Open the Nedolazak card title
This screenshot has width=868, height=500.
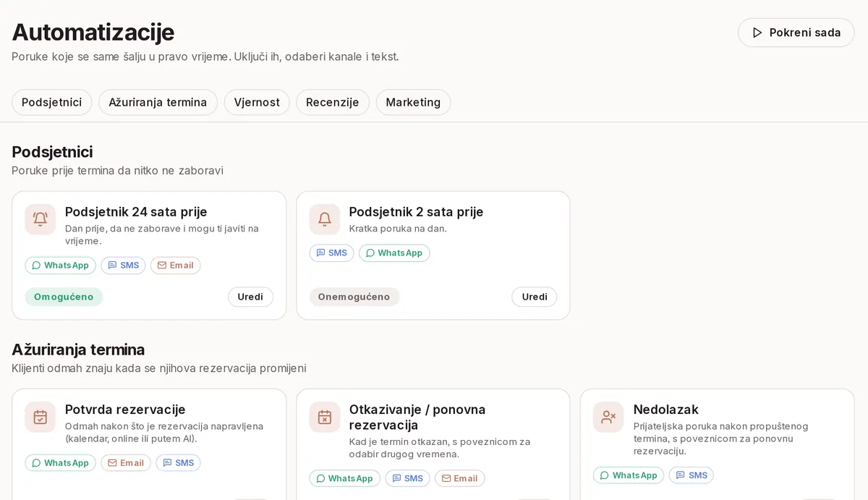pos(665,410)
